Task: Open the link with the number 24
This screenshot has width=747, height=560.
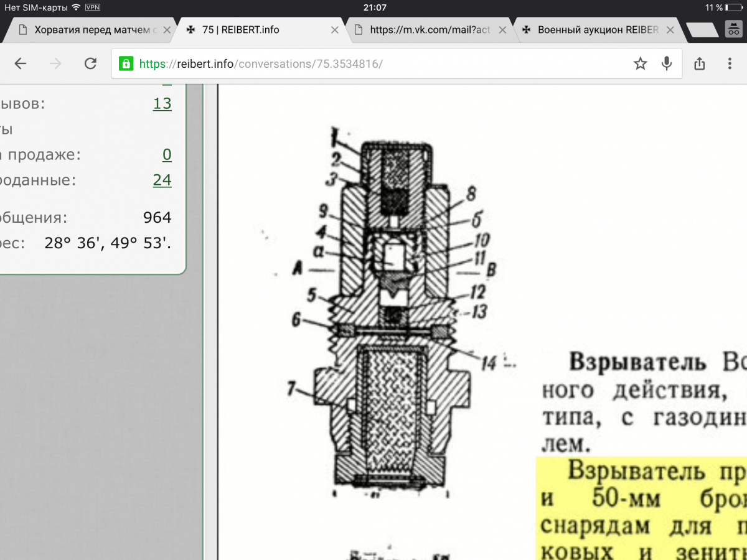Action: pos(162,180)
